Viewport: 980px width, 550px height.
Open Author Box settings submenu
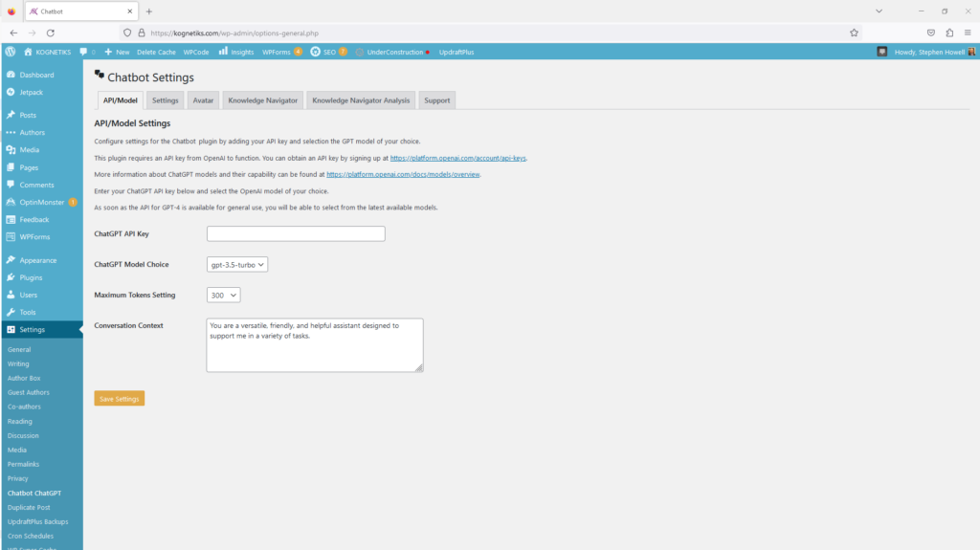click(x=24, y=378)
